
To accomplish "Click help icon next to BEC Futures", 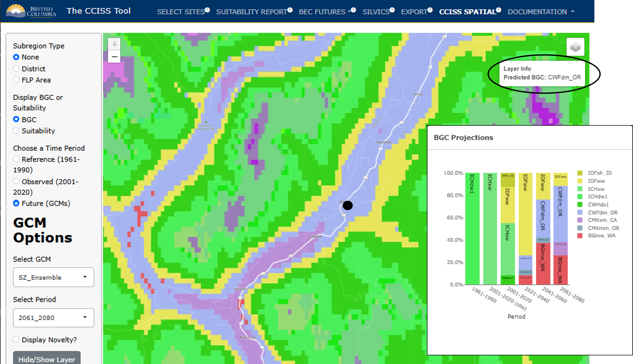I will pyautogui.click(x=353, y=10).
